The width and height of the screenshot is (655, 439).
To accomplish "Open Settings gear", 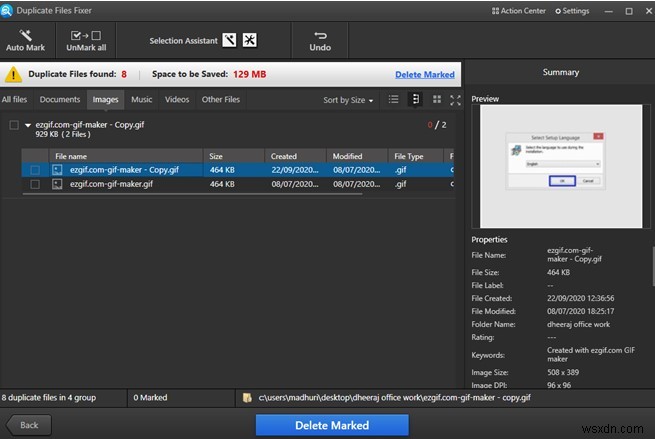I will [572, 11].
